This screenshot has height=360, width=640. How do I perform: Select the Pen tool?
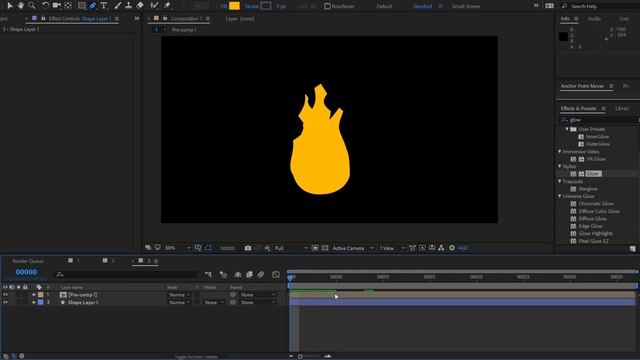point(93,5)
